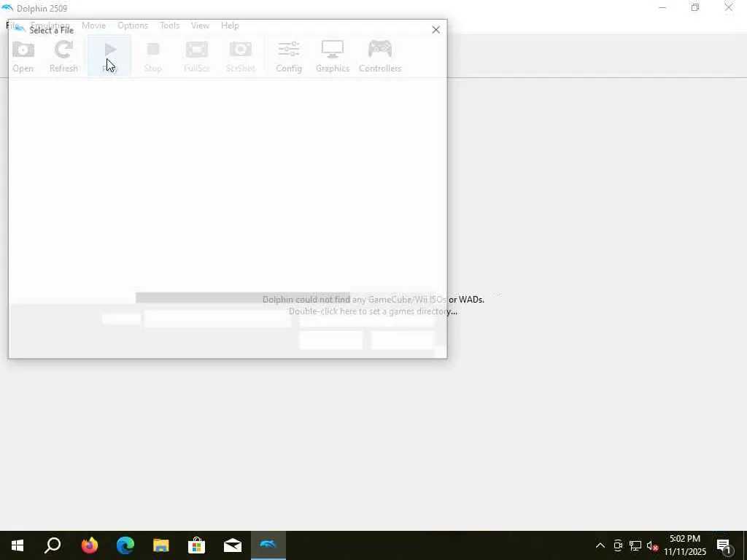The image size is (747, 560).
Task: Click the Play button in Dolphin toolbar
Action: coord(109,56)
